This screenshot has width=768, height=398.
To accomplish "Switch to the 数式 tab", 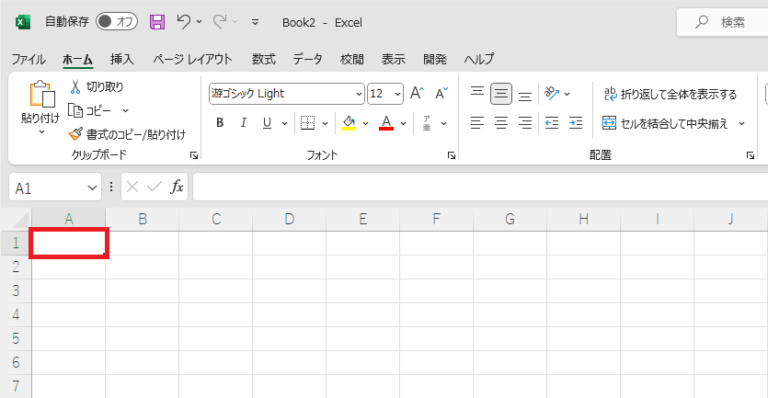I will (x=264, y=59).
